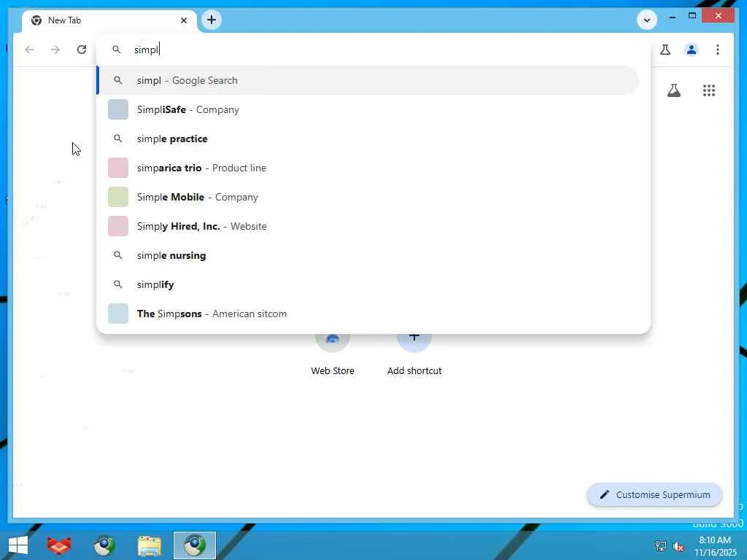The height and width of the screenshot is (560, 747).
Task: Open File Explorer from the taskbar
Action: (x=149, y=545)
